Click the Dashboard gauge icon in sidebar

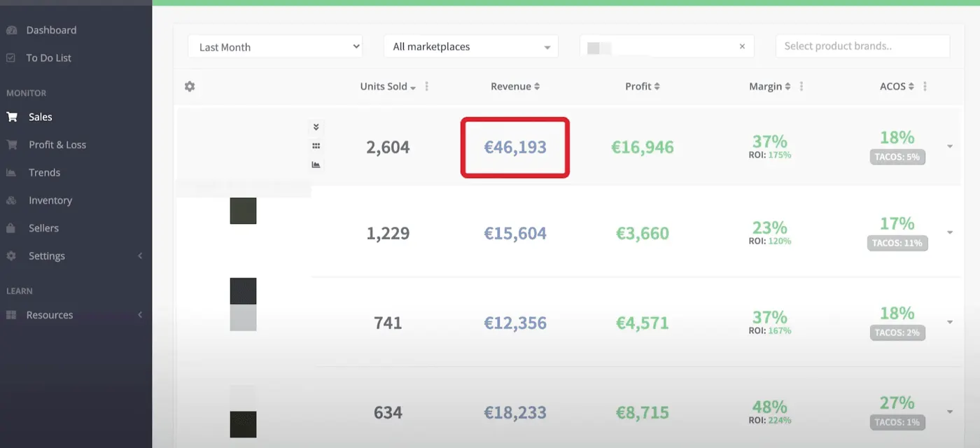click(10, 30)
